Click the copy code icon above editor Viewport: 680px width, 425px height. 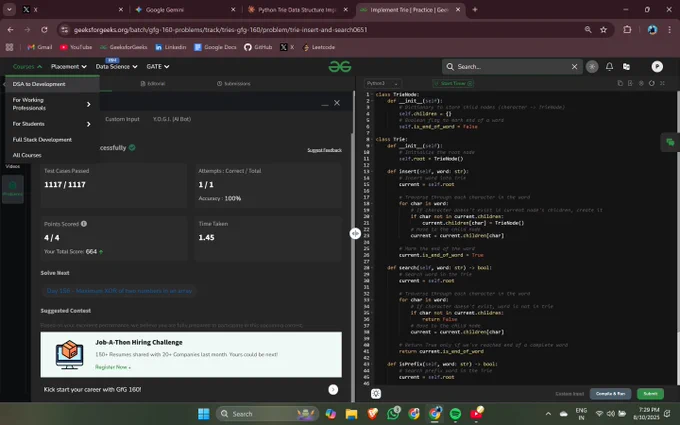pos(620,83)
